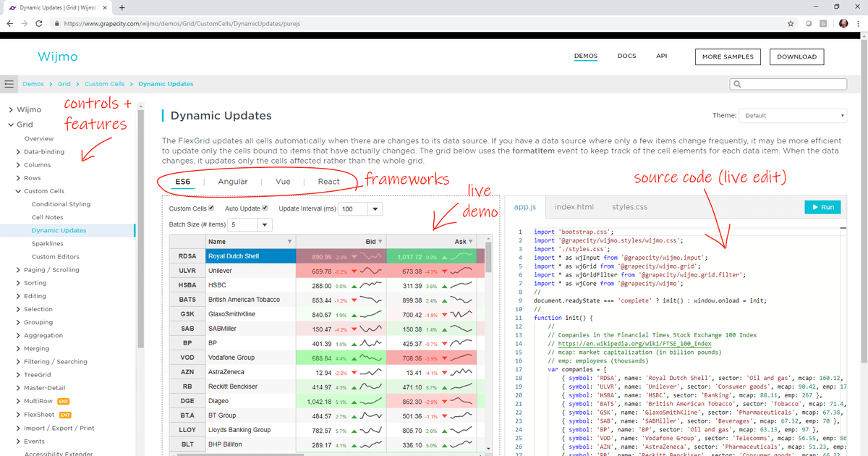Image resolution: width=868 pixels, height=456 pixels.
Task: Switch to the Angular framework tab
Action: point(233,182)
